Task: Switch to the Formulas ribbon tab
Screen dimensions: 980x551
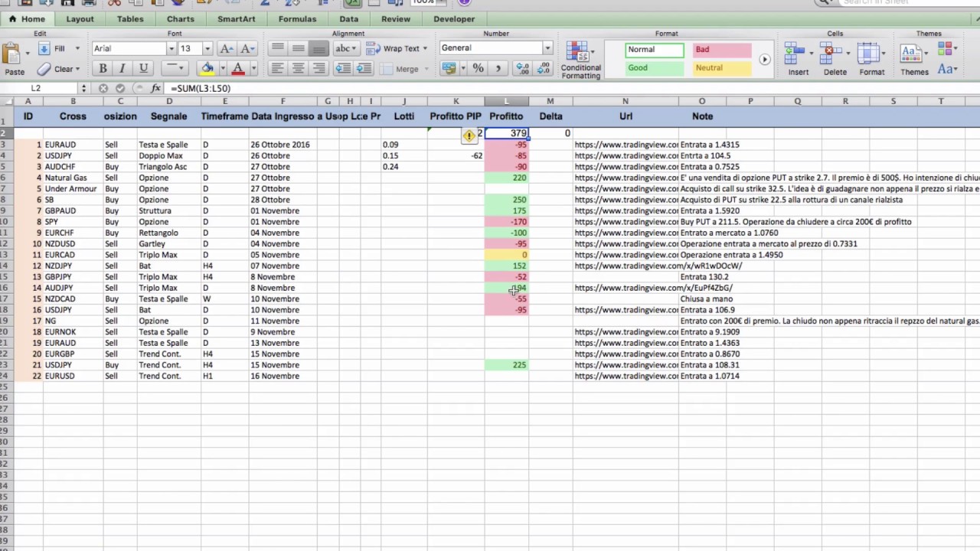Action: 297,19
